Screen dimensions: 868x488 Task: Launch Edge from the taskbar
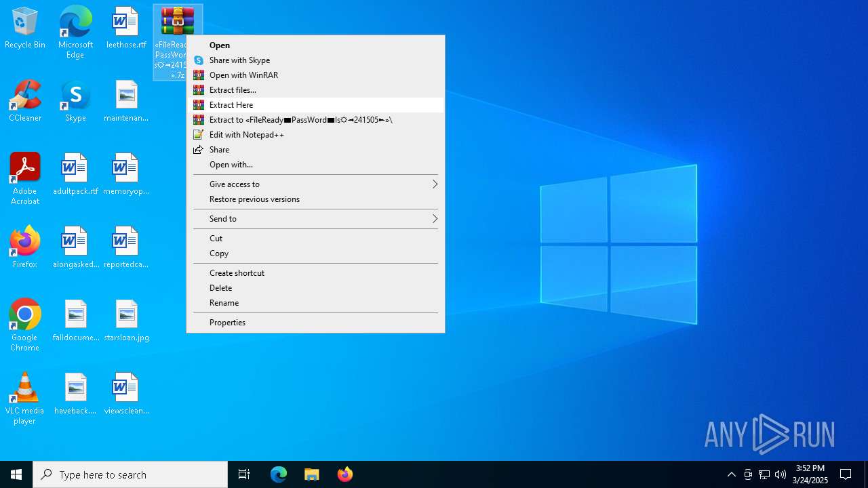(x=279, y=474)
